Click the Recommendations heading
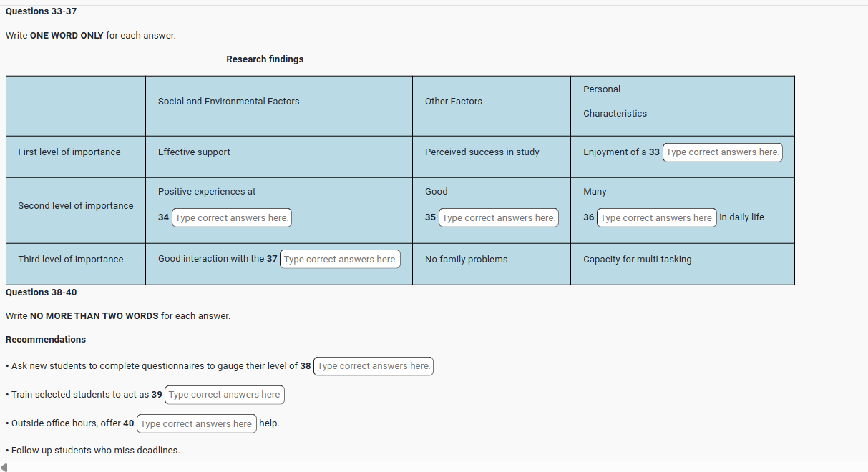This screenshot has width=868, height=472. pos(46,340)
